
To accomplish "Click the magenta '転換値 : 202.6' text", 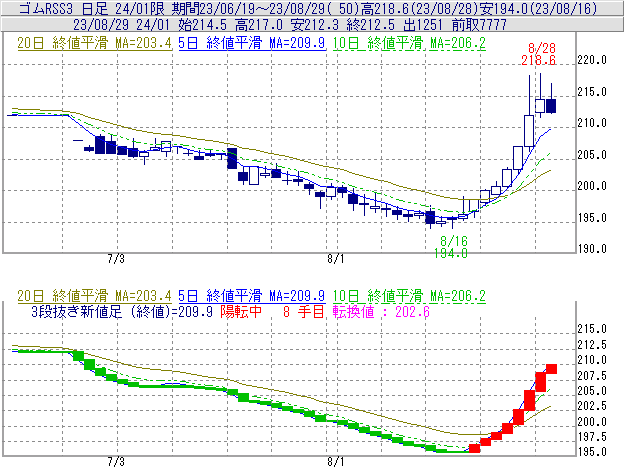I will tap(381, 311).
